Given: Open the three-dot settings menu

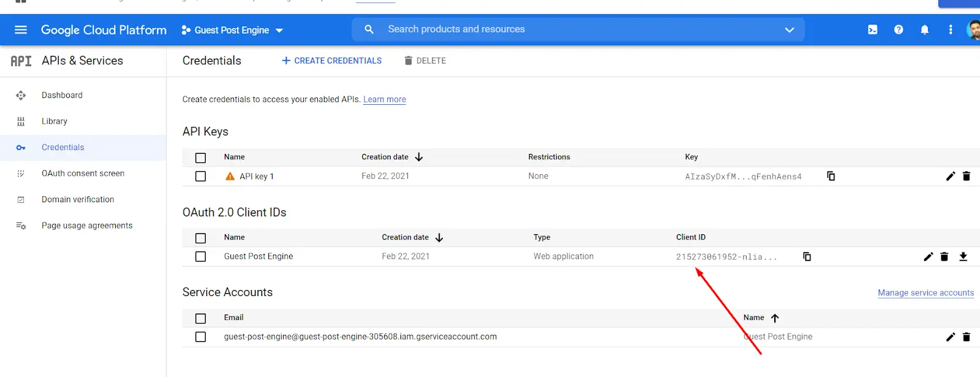Looking at the screenshot, I should [951, 29].
